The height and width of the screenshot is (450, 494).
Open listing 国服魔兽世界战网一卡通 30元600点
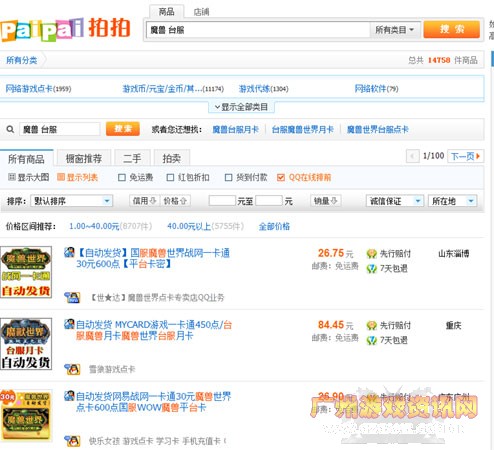coord(153,258)
